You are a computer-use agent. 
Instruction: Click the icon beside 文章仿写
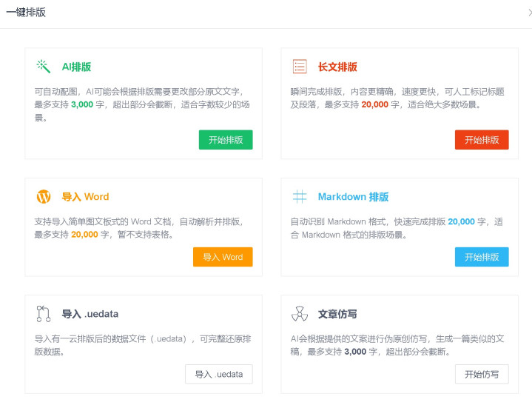click(300, 314)
